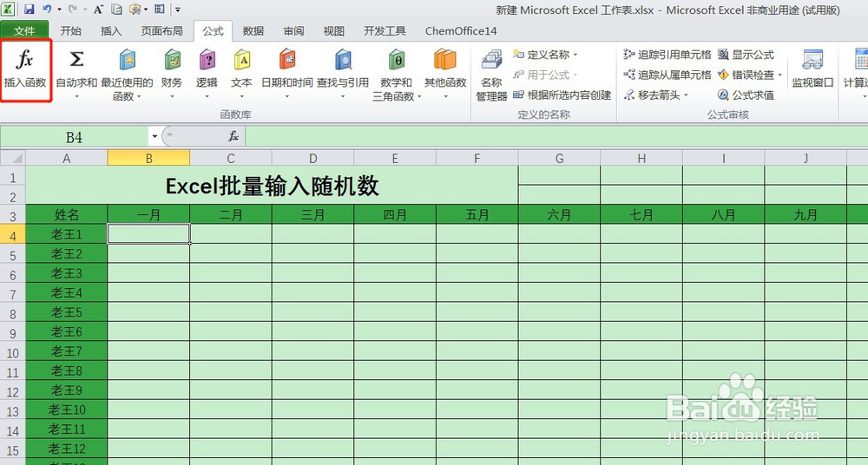Viewport: 868px width, 465px height.
Task: Expand the Remove Arrows (移去箭头) dropdown arrow
Action: click(x=686, y=95)
